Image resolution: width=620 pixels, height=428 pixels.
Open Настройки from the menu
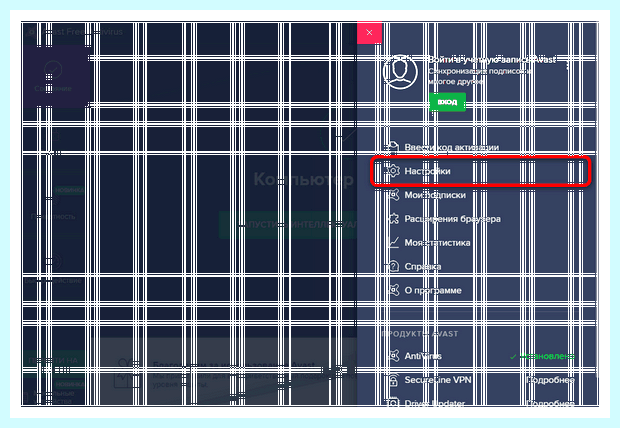pyautogui.click(x=480, y=171)
